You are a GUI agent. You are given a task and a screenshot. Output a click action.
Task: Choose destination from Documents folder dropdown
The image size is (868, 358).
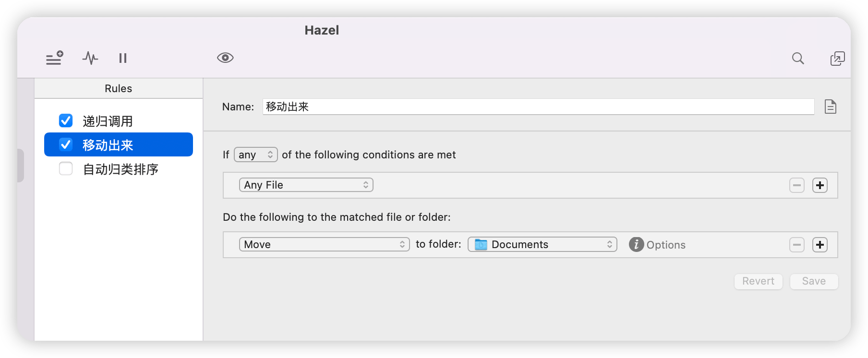pyautogui.click(x=542, y=244)
